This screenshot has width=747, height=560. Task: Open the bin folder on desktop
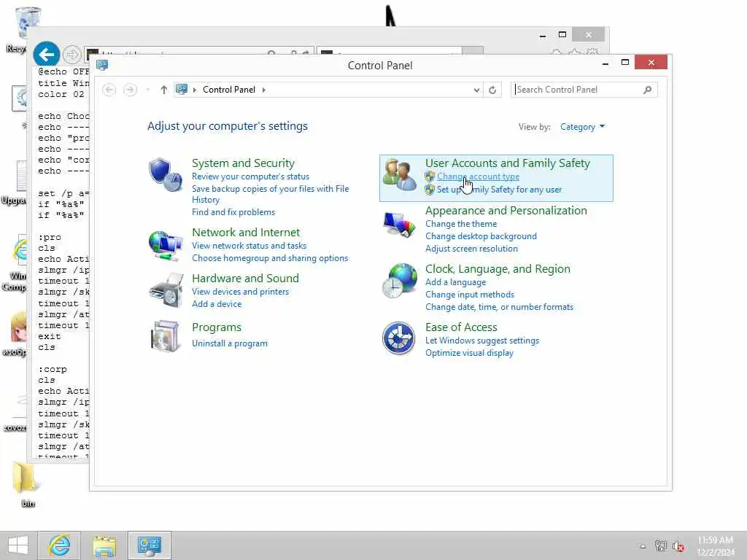(x=25, y=484)
